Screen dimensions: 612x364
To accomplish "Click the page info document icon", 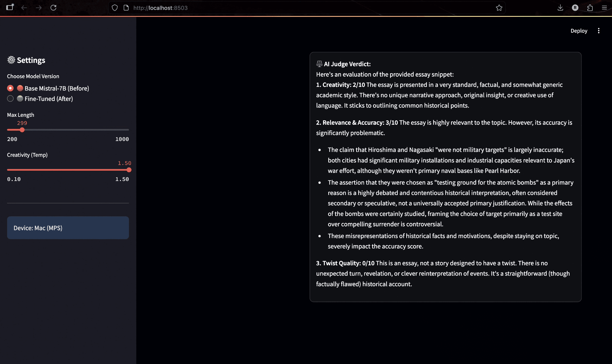I will click(x=126, y=8).
